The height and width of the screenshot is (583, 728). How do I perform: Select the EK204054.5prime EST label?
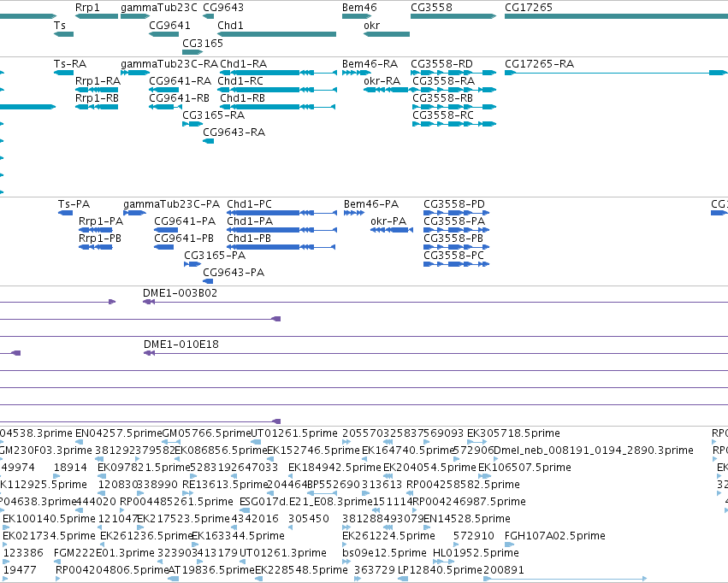coord(429,468)
